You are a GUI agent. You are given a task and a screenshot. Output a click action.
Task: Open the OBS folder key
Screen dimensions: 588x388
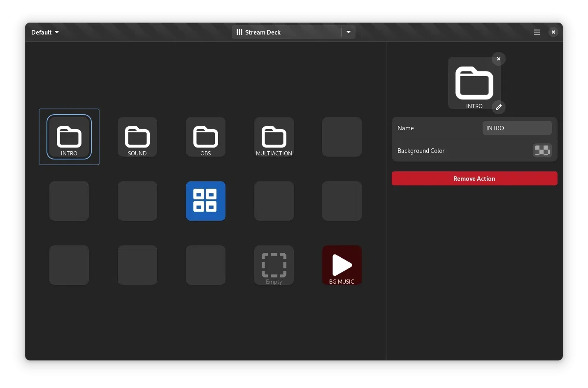pos(206,137)
